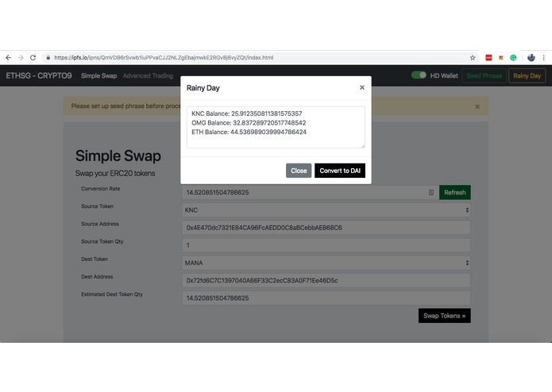Bookmark page with star icon
552x392 pixels.
(x=473, y=58)
